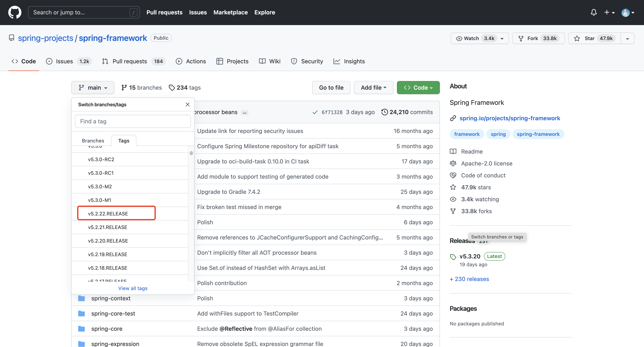Expand the Watch options dropdown arrow
The image size is (644, 347).
[502, 38]
